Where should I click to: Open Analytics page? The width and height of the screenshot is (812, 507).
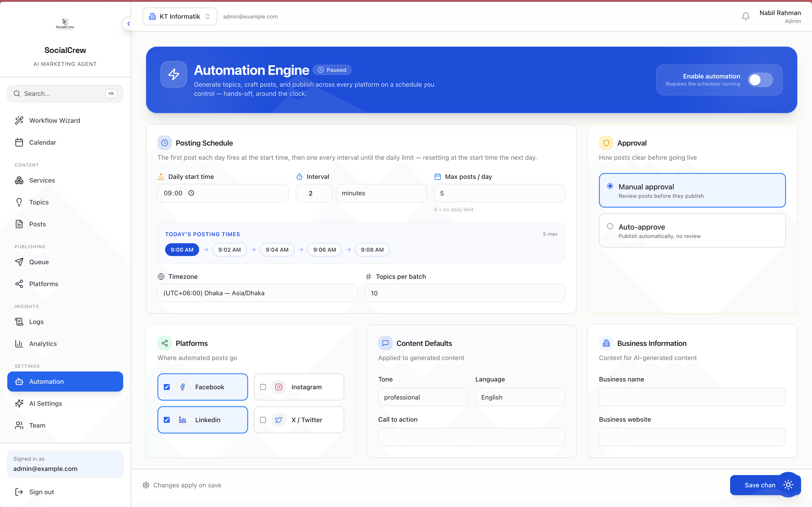coord(65,344)
